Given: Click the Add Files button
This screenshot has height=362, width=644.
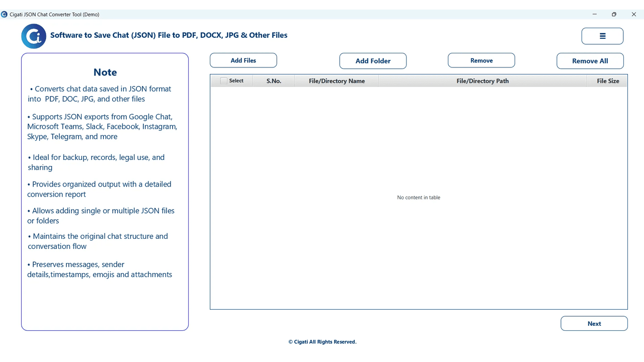Looking at the screenshot, I should point(243,60).
